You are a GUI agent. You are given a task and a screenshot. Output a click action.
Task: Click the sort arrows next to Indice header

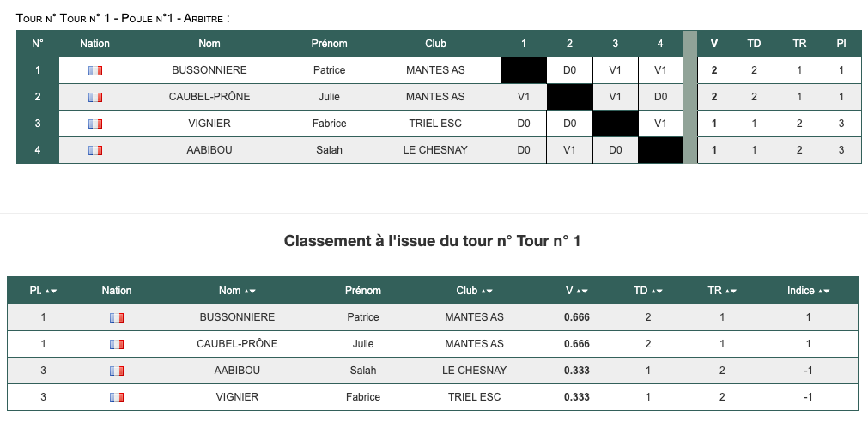click(x=823, y=291)
